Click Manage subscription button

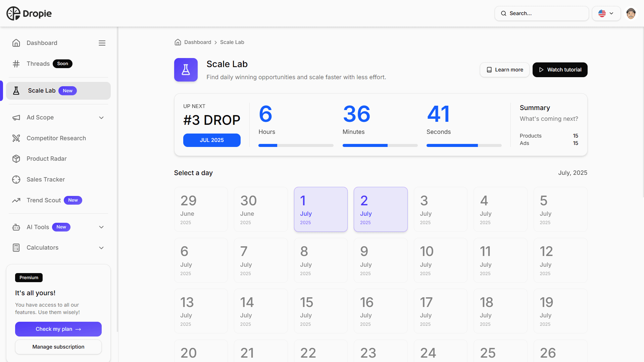[58, 347]
